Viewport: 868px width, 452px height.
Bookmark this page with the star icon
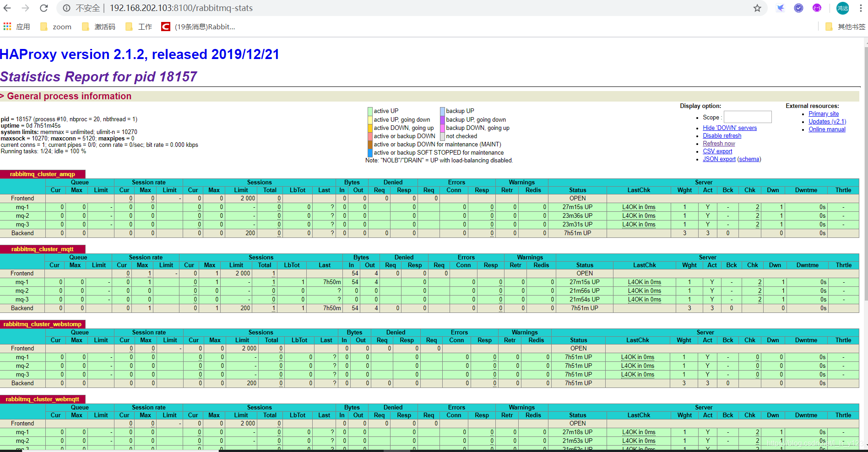pyautogui.click(x=757, y=8)
